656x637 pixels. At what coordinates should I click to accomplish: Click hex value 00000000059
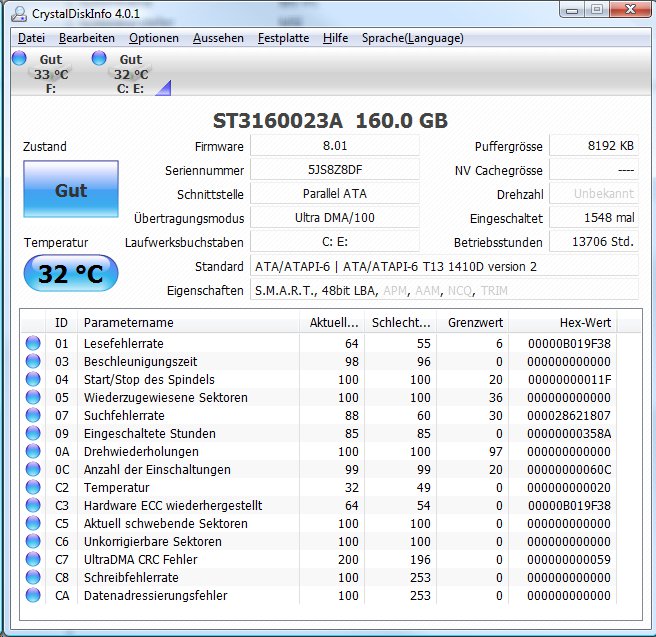(569, 559)
